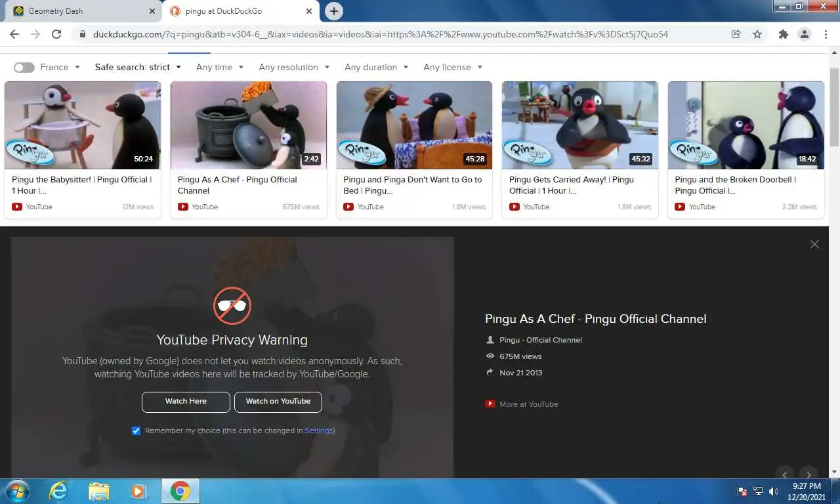Open the Any resolution filter
The image size is (840, 504).
coord(294,67)
